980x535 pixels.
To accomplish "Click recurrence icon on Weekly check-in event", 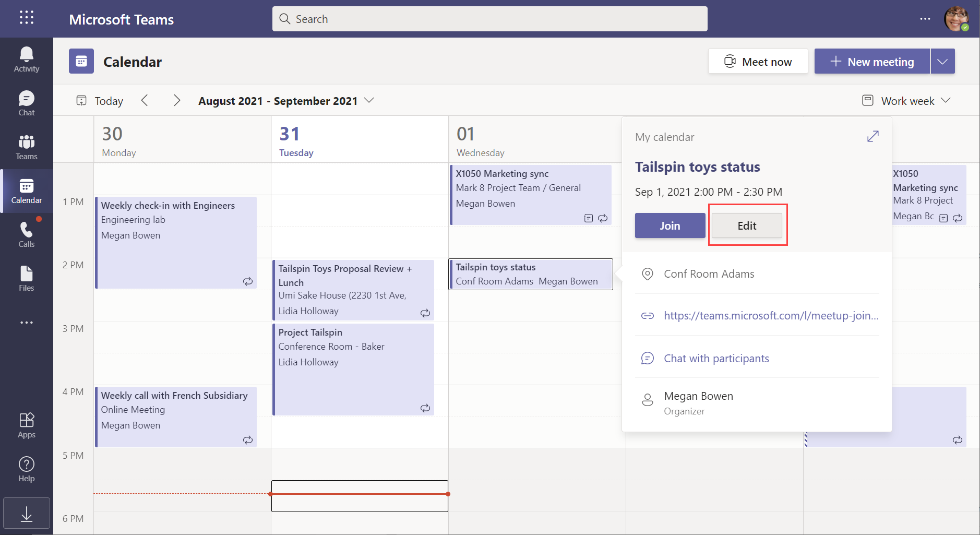I will point(248,281).
